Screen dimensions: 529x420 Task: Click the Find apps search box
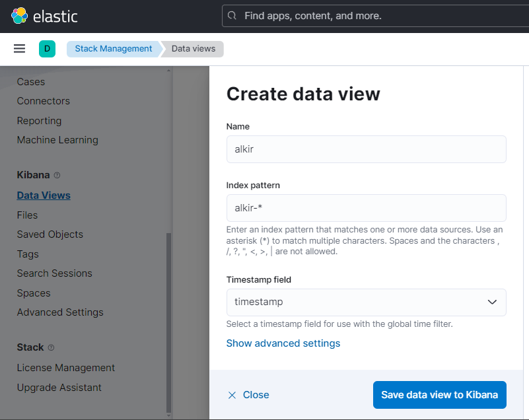(x=375, y=15)
